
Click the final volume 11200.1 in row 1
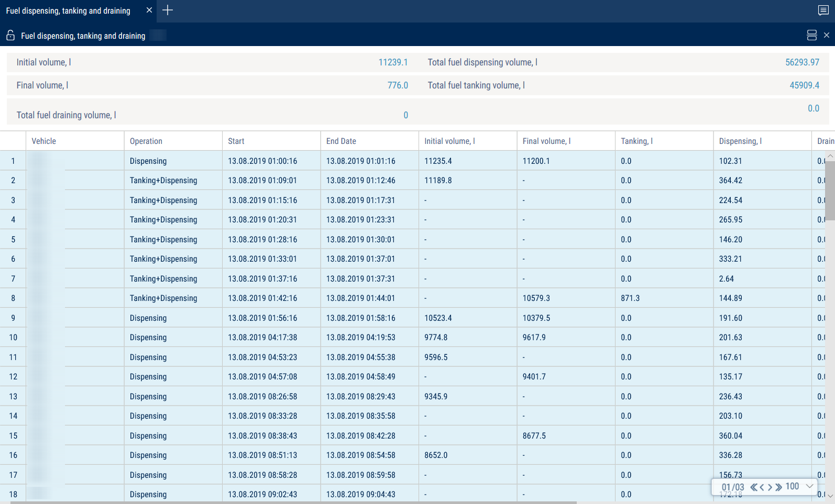tap(536, 161)
